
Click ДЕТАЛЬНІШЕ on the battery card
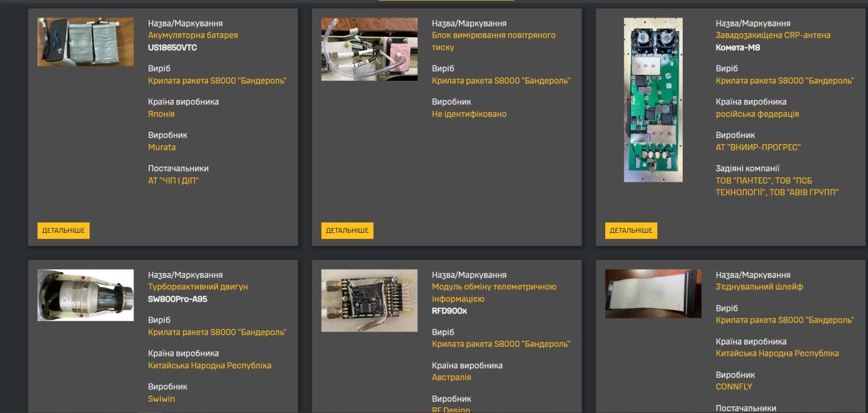(63, 231)
